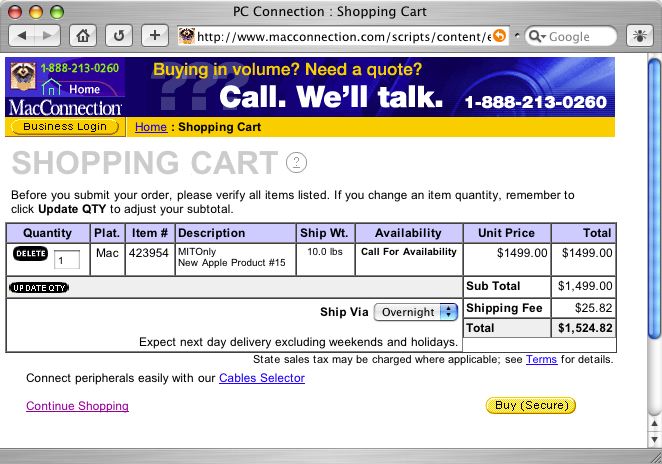Click the New Apple Product #15 description

click(x=231, y=263)
